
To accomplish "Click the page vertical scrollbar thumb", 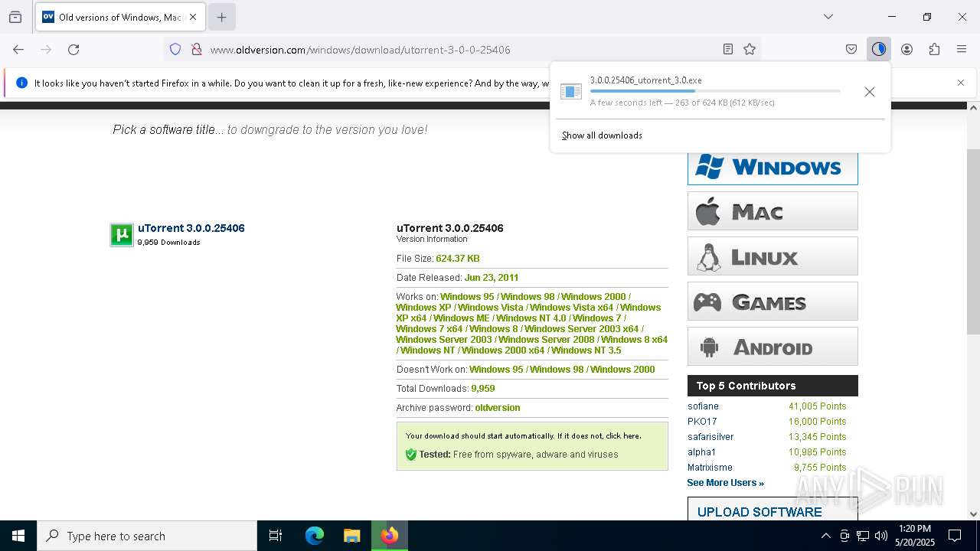I will [x=973, y=242].
